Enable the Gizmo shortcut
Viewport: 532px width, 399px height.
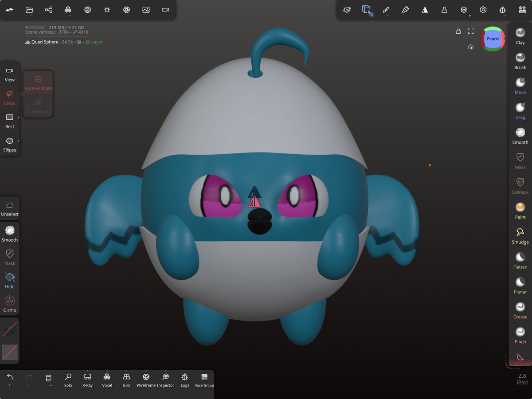click(10, 304)
